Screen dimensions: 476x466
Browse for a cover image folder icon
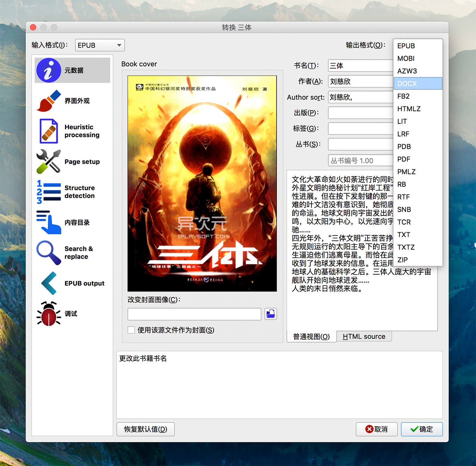pyautogui.click(x=271, y=314)
